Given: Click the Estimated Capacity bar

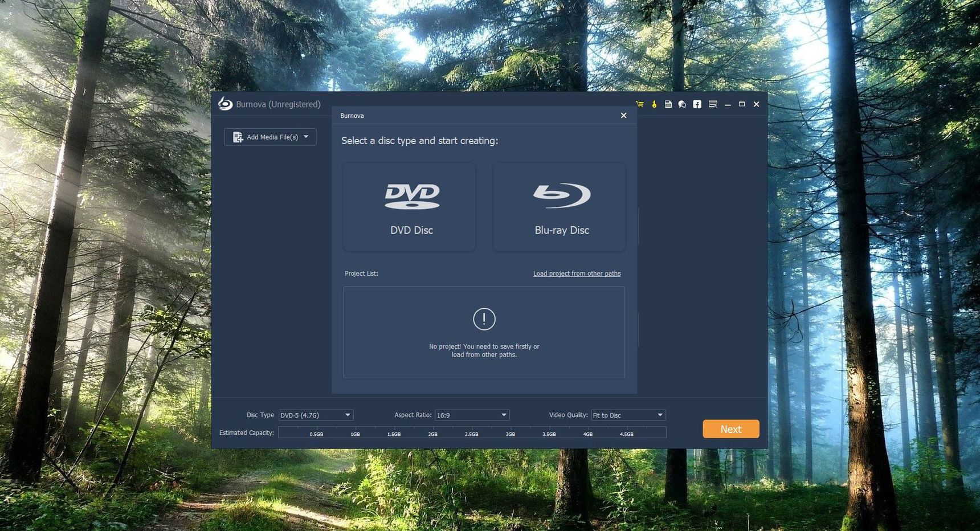Looking at the screenshot, I should (472, 432).
